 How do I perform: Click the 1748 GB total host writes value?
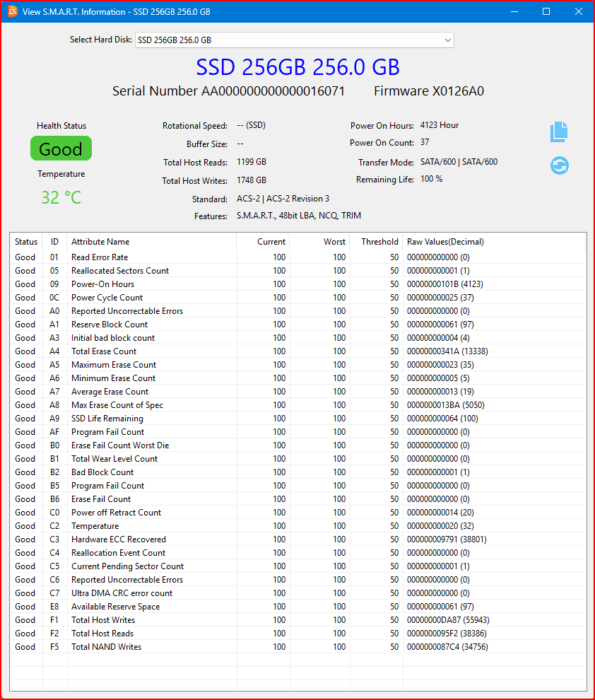[252, 180]
